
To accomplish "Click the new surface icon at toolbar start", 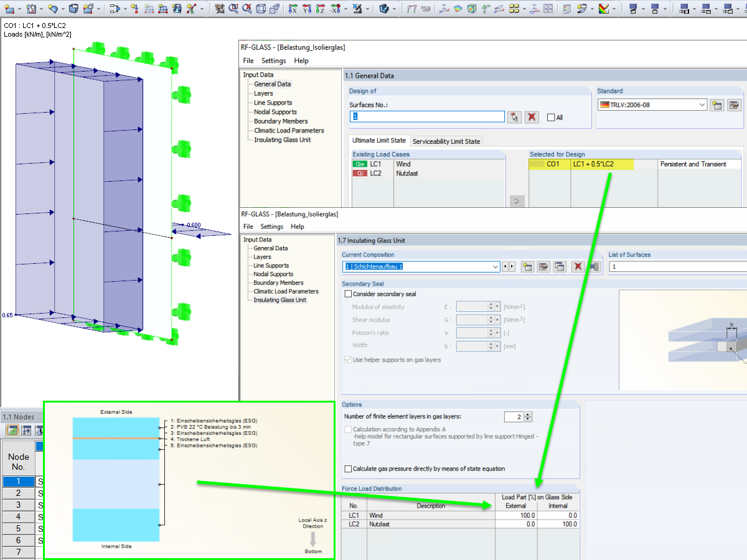I will [9, 9].
